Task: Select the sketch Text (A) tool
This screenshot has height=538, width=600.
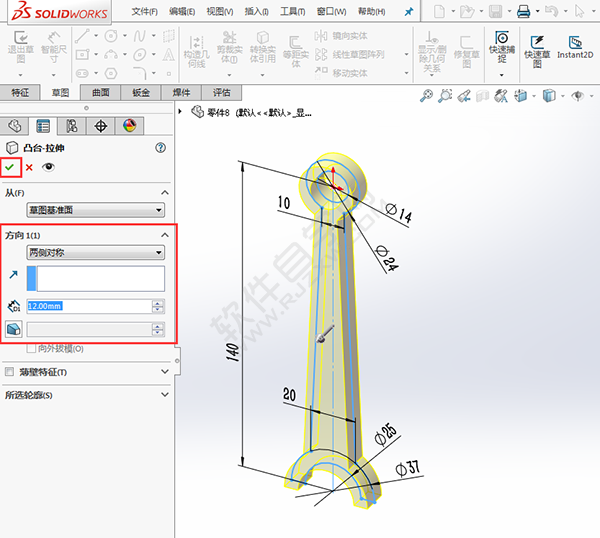Action: (x=168, y=55)
